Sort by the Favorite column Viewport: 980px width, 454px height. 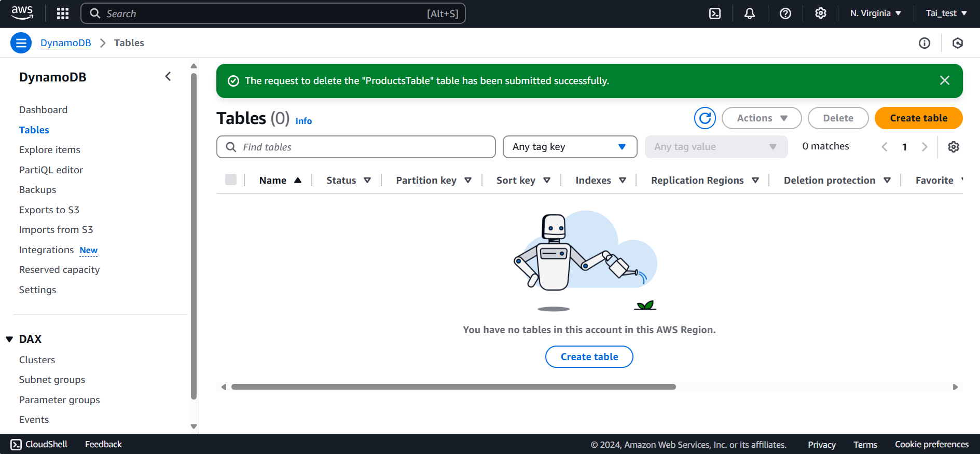point(939,180)
